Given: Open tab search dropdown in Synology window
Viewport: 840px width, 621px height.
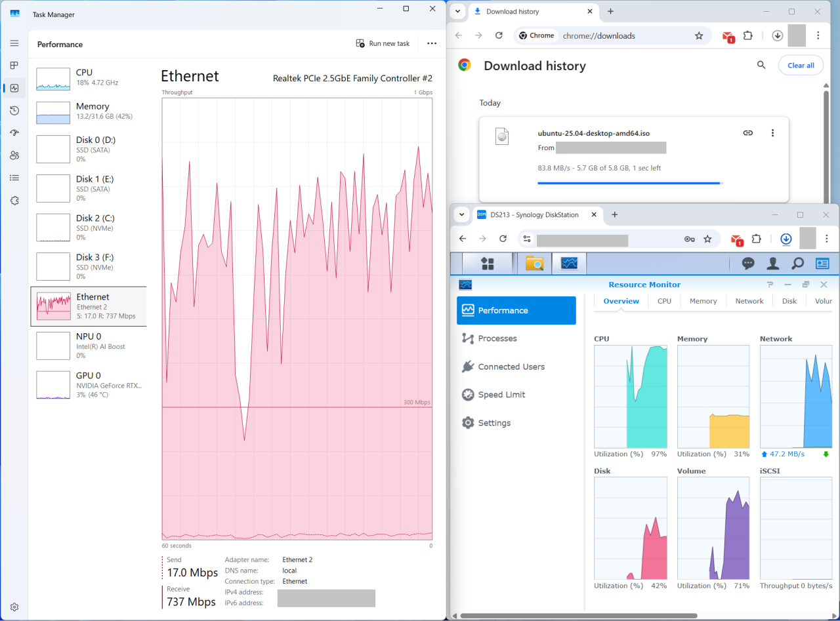Looking at the screenshot, I should (x=461, y=214).
